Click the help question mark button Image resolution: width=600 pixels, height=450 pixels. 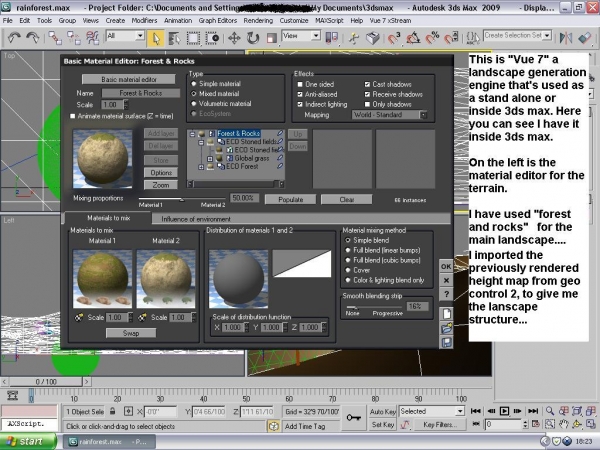tap(446, 294)
